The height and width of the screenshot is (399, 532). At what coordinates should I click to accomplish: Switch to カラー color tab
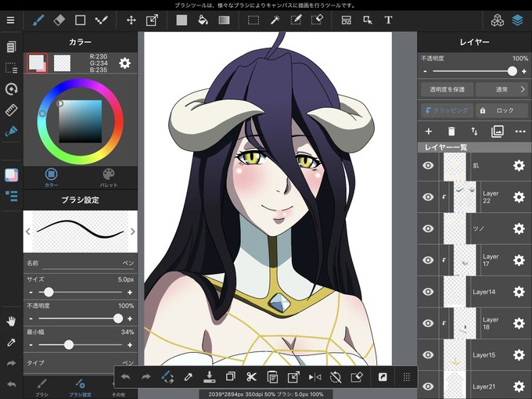coord(51,178)
